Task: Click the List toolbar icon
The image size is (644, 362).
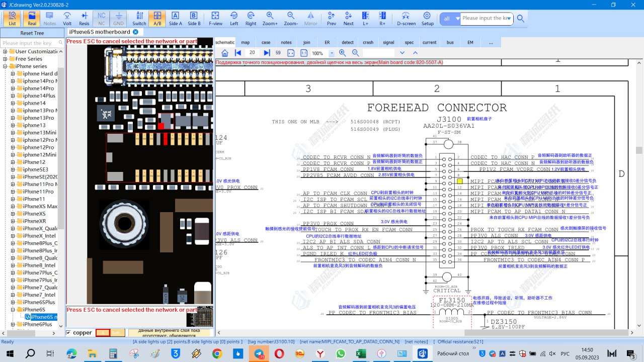Action: [12, 19]
